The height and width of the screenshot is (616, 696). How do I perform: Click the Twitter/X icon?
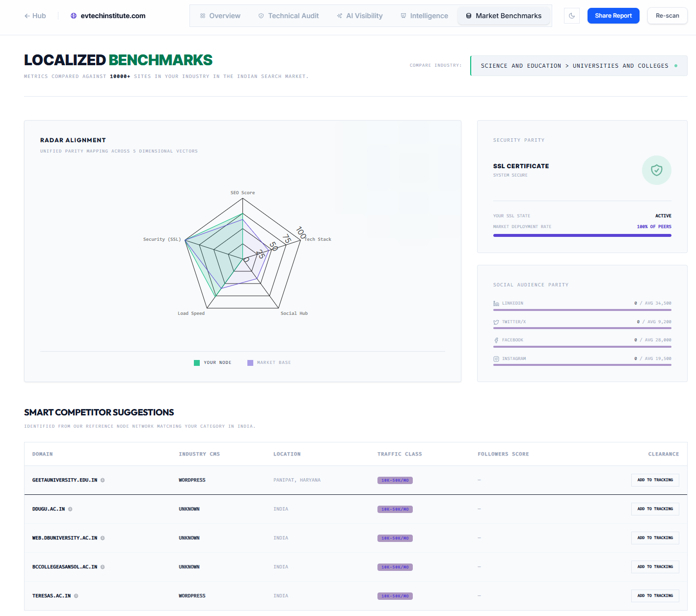pyautogui.click(x=496, y=322)
